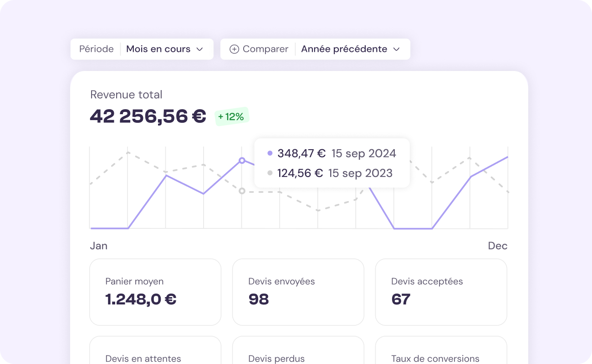Select the highlighted data point on the purple line

point(242,160)
